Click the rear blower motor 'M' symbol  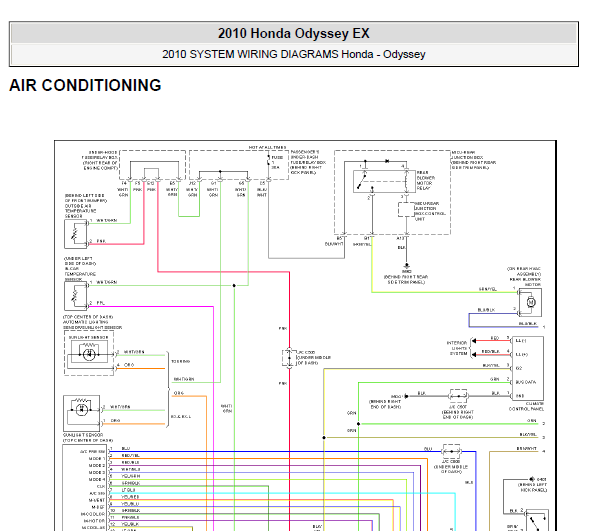coord(531,302)
